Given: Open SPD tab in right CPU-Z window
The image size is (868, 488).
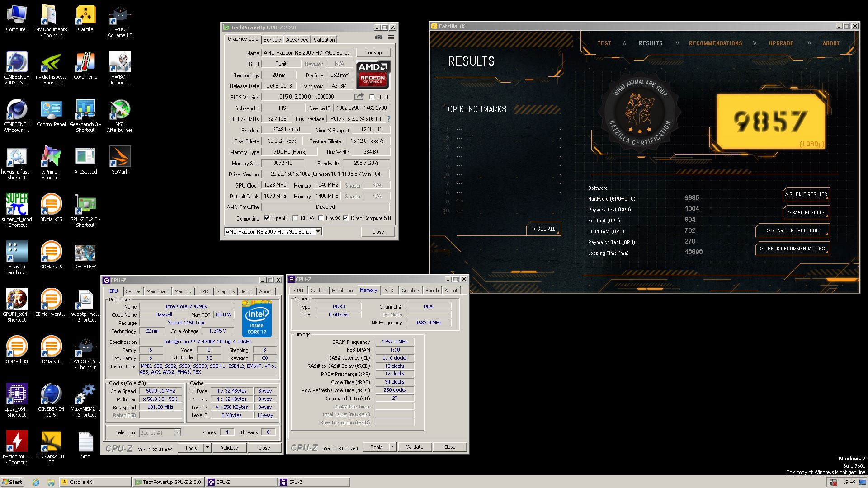Looking at the screenshot, I should (389, 291).
